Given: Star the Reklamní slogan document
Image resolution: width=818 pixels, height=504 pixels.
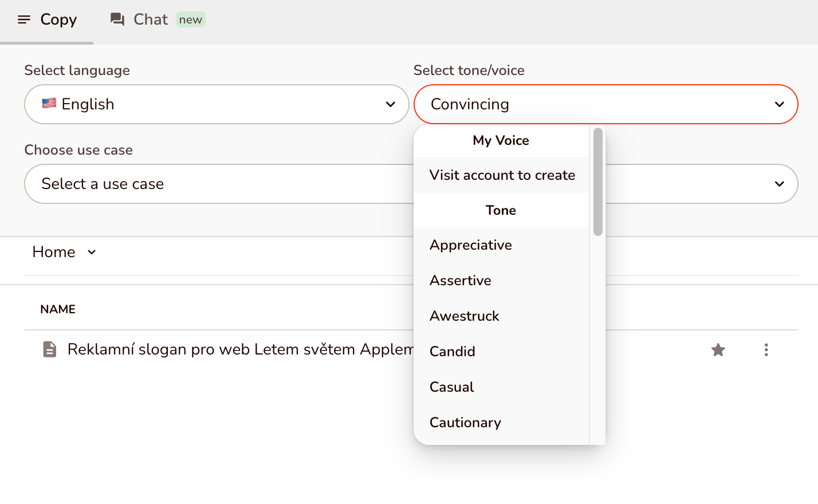Looking at the screenshot, I should click(x=718, y=350).
